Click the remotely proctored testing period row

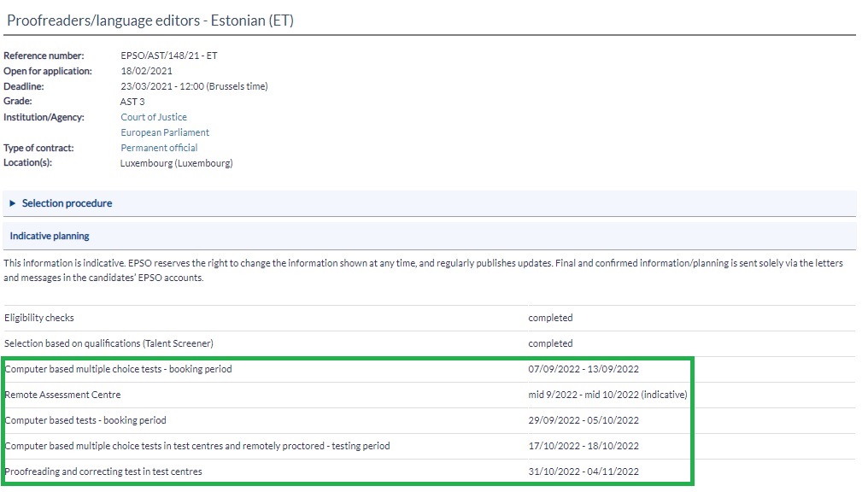point(197,446)
